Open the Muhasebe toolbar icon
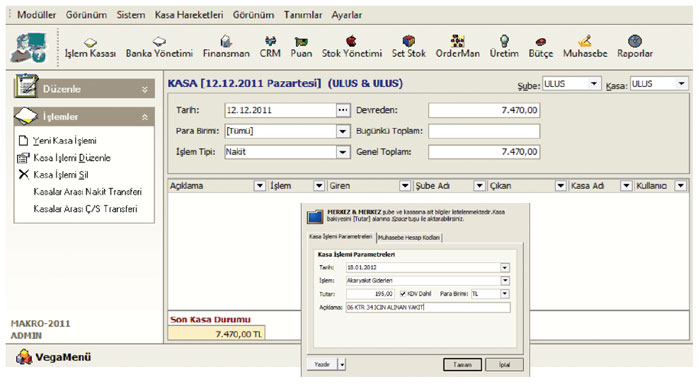 click(x=585, y=41)
